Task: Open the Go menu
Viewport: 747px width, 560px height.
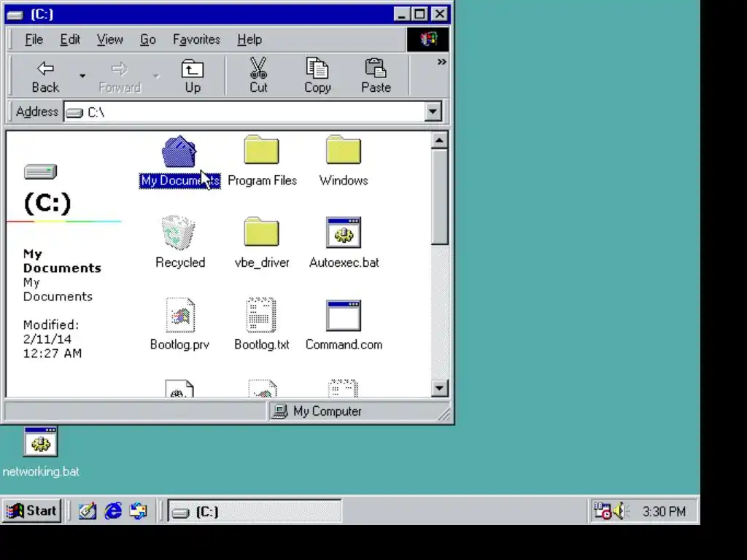Action: [147, 39]
